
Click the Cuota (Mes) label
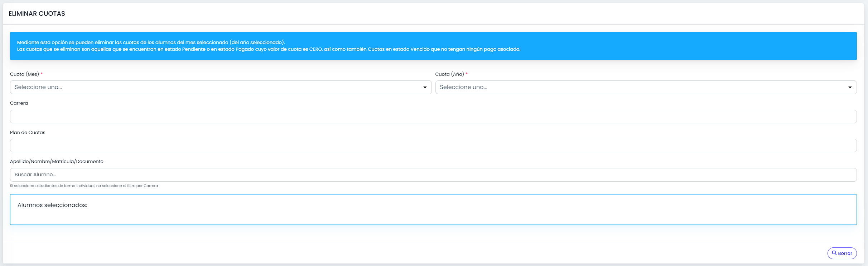[x=24, y=74]
